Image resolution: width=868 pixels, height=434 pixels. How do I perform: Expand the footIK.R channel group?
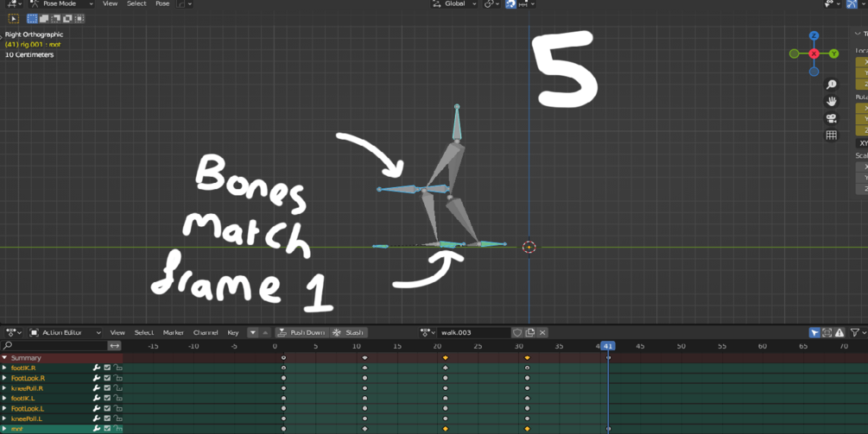pos(5,368)
